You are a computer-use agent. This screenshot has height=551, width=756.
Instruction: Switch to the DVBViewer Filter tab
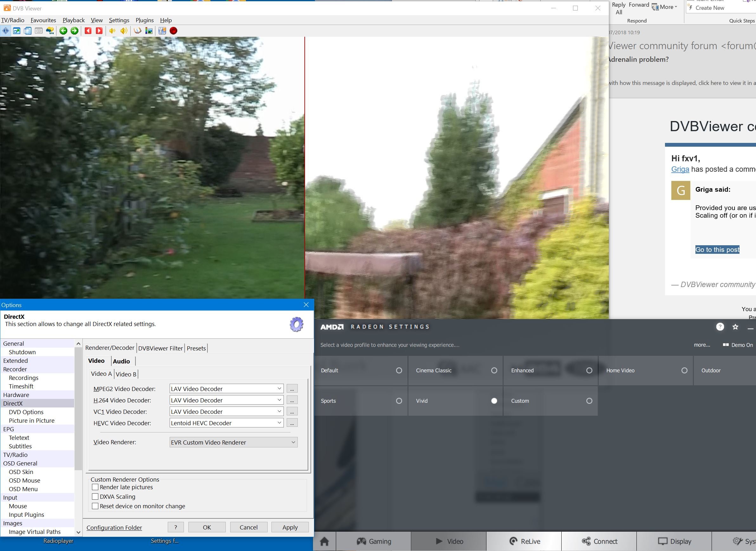click(160, 348)
